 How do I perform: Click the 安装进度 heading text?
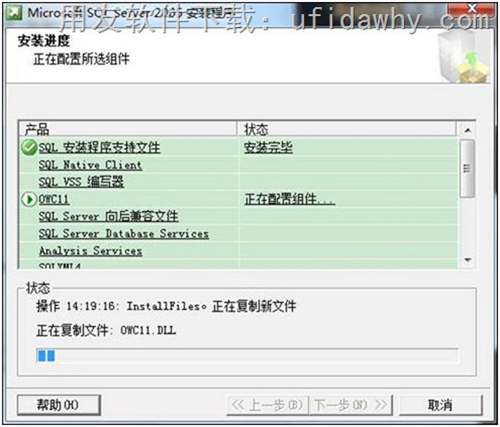[x=44, y=41]
